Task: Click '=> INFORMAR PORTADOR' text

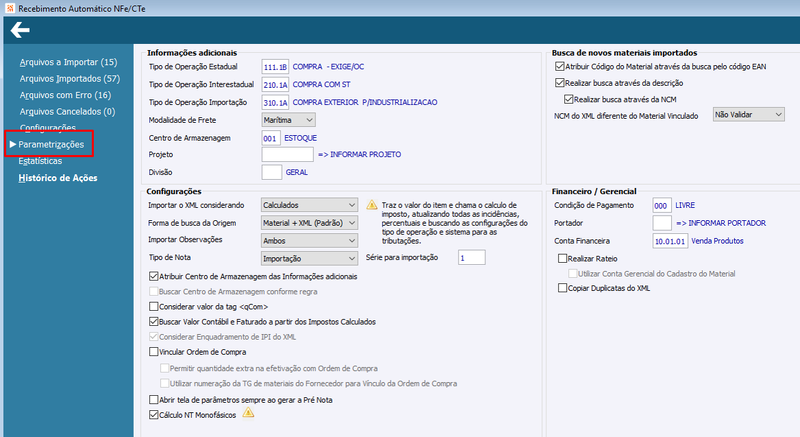Action: point(721,223)
